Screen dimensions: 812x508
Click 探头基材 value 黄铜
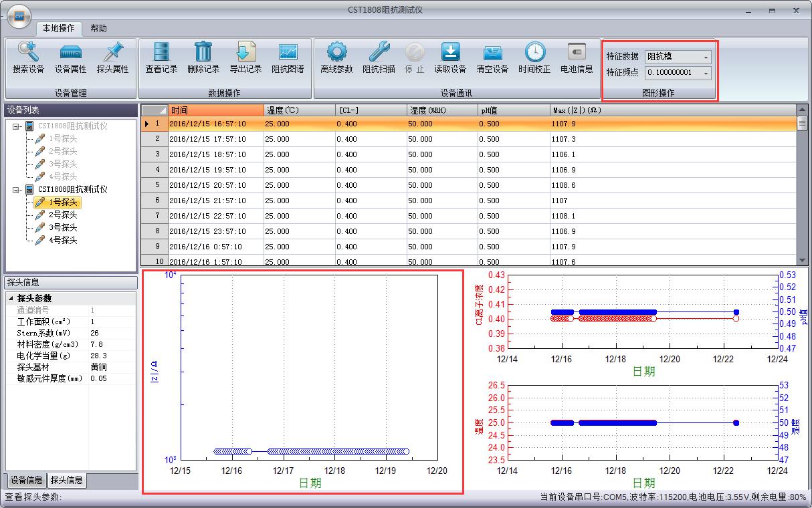click(112, 367)
